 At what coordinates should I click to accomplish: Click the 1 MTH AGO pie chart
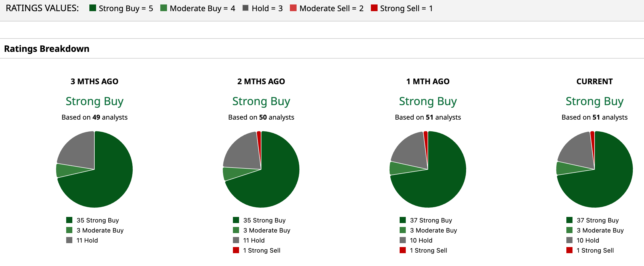(428, 169)
